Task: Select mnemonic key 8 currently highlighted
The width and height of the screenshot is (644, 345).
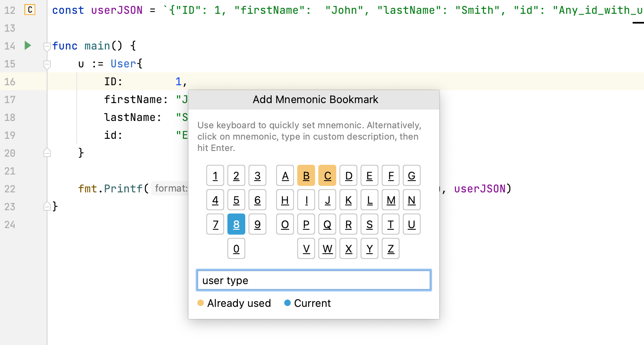Action: point(236,224)
